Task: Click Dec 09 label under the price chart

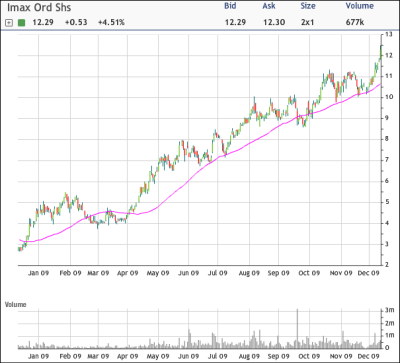Action: point(369,273)
